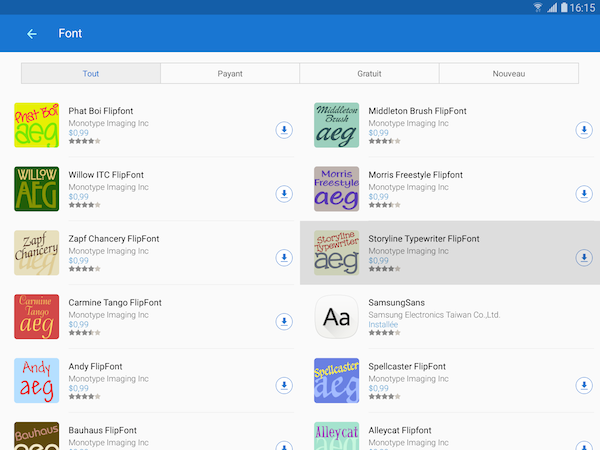Open Spellcaster font thumbnail
Viewport: 600px width, 450px height.
[x=337, y=381]
